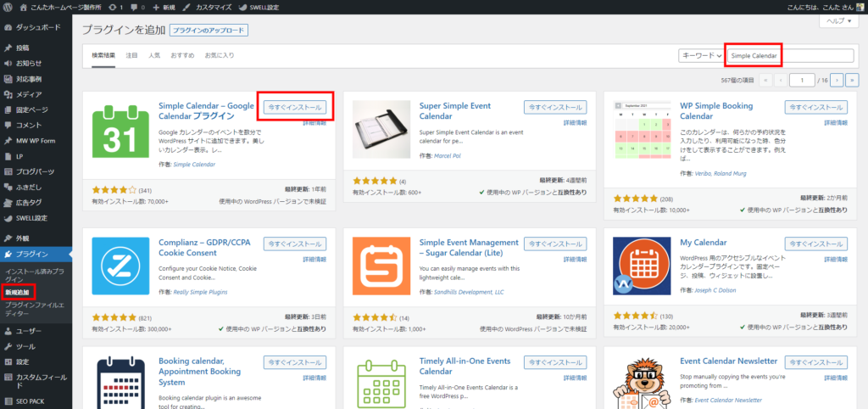
Task: Click the user avatar next to こんにちは
Action: (x=860, y=8)
